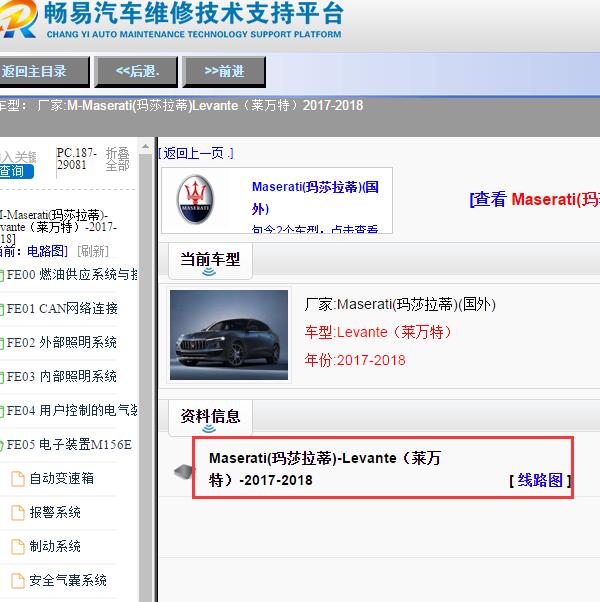Click the left sidebar vertical scrollbar track
The width and height of the screenshot is (600, 602).
pyautogui.click(x=145, y=378)
